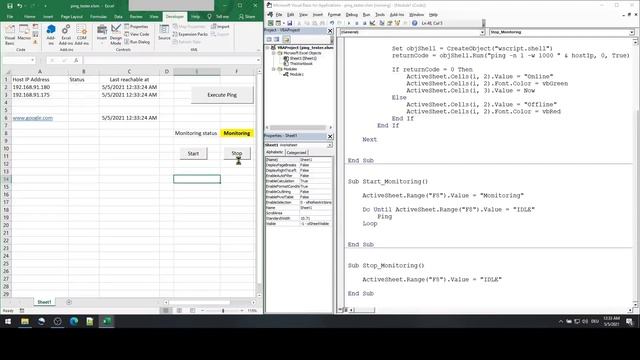Click View Code in Excel Controls group
Image resolution: width=640 pixels, height=360 pixels.
(x=137, y=34)
